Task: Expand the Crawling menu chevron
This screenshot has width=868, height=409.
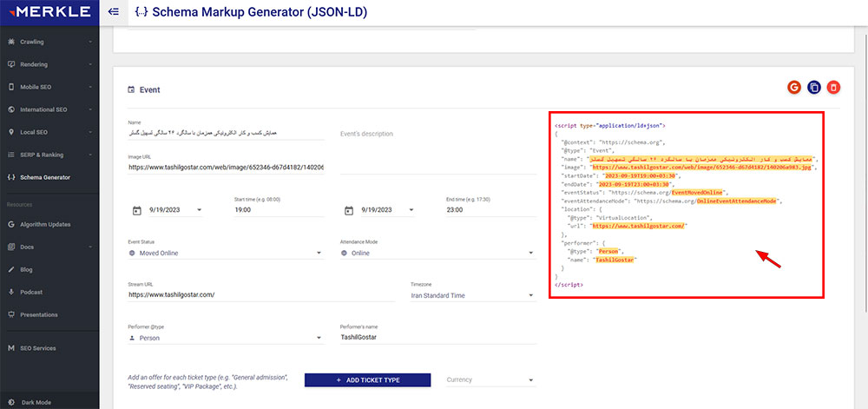Action: [x=89, y=42]
